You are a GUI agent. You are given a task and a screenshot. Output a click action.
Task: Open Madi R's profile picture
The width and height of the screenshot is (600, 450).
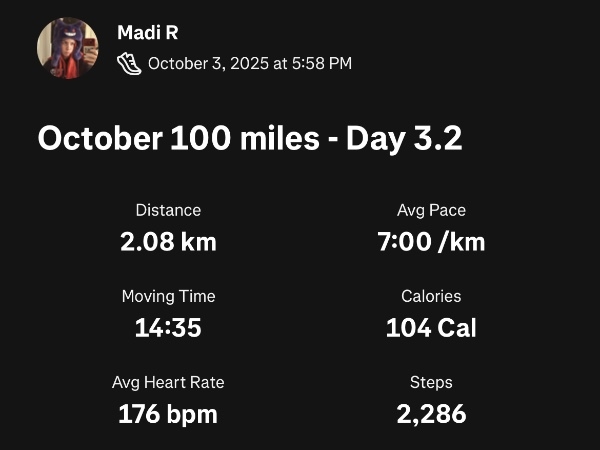point(68,48)
